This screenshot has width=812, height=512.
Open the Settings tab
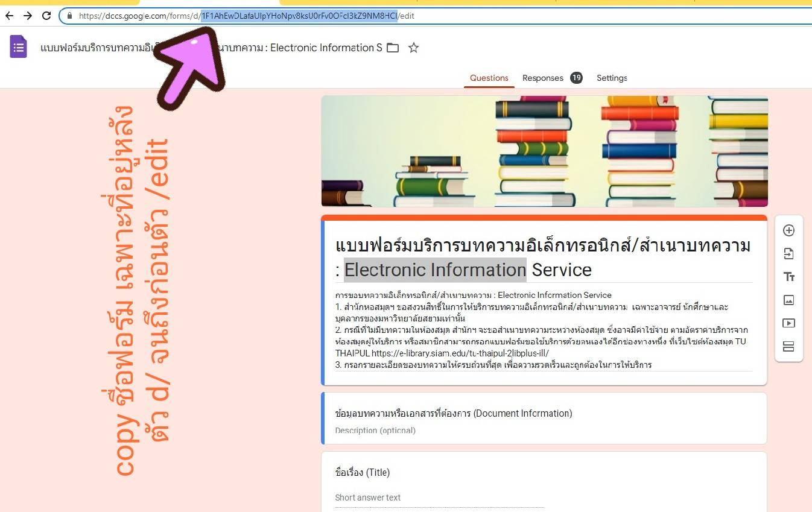(x=612, y=78)
